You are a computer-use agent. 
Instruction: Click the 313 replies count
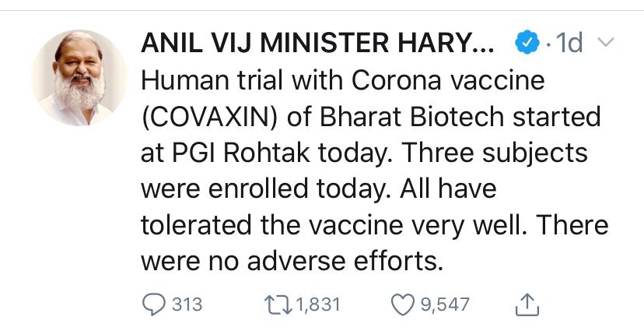point(187,305)
